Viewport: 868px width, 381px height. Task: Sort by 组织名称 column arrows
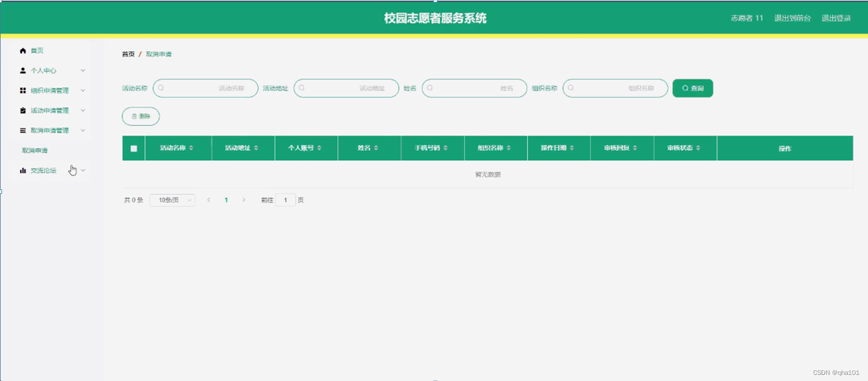pos(509,148)
